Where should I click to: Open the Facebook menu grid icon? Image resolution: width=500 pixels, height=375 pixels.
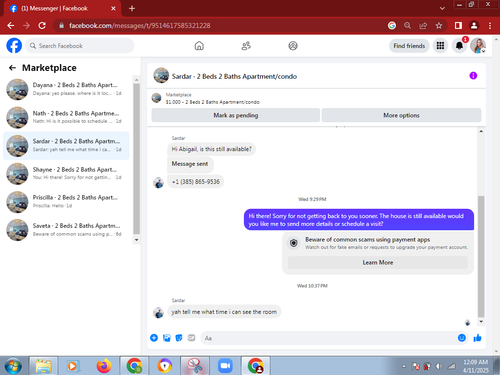pyautogui.click(x=440, y=46)
